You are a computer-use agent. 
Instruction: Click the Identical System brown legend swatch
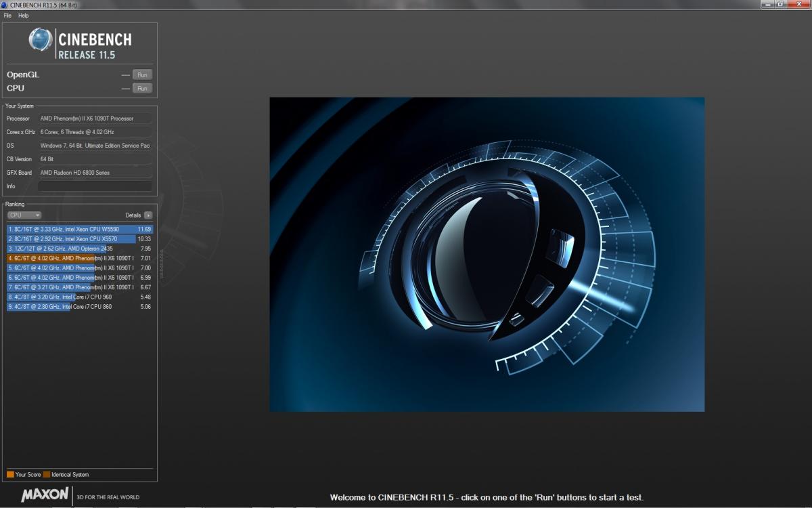tap(47, 474)
